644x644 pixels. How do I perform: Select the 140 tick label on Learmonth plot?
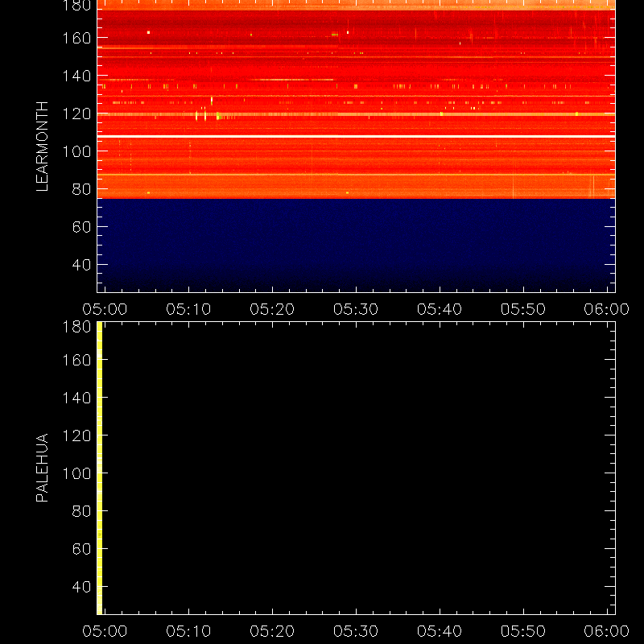point(76,76)
